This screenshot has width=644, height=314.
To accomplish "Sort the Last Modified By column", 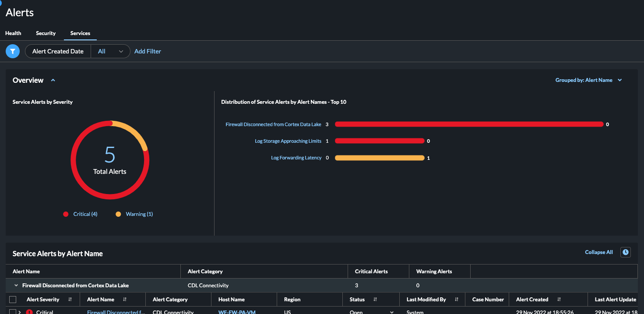I will (x=457, y=300).
